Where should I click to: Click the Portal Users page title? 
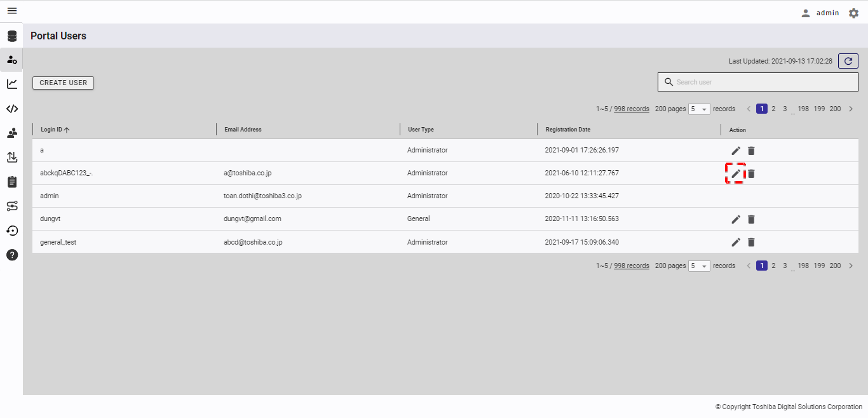pyautogui.click(x=58, y=36)
